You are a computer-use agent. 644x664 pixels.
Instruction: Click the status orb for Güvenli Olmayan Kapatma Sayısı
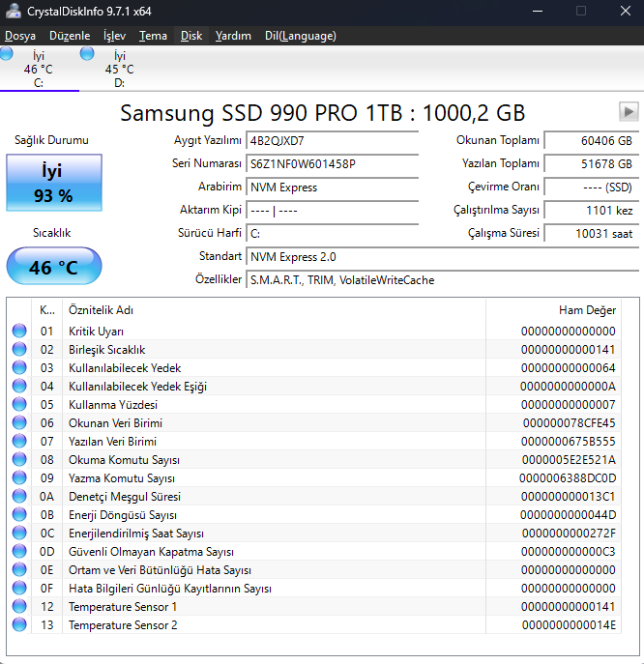click(x=19, y=551)
